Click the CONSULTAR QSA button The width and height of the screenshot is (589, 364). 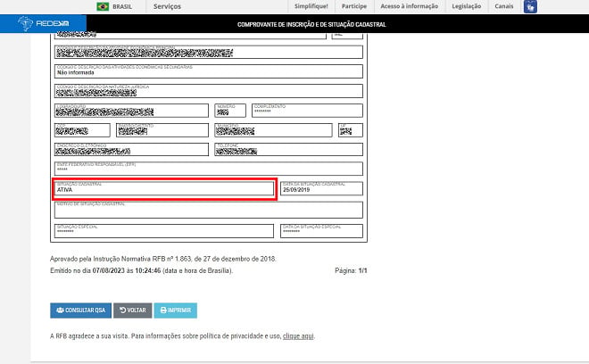[x=80, y=310]
